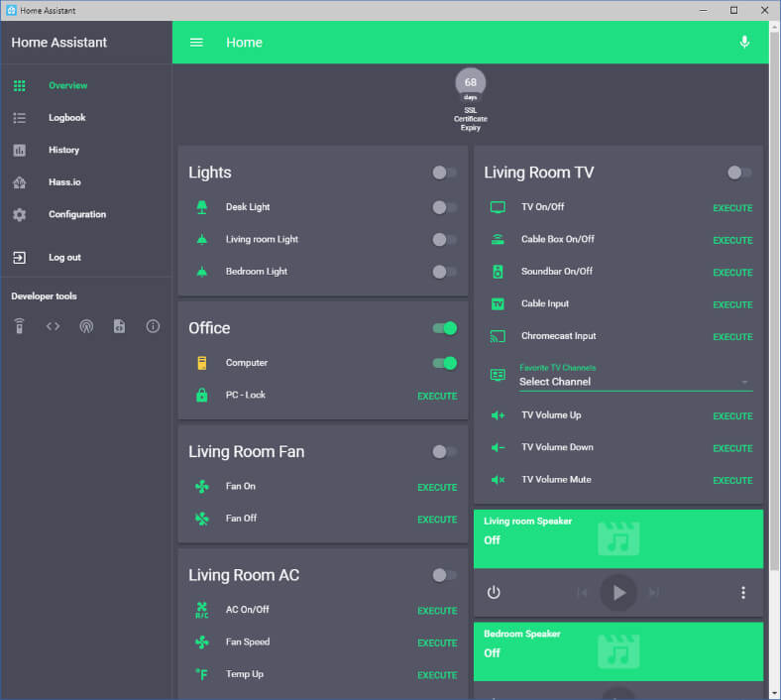Screen dimensions: 781x700
Task: Execute PC - Lock
Action: [437, 396]
